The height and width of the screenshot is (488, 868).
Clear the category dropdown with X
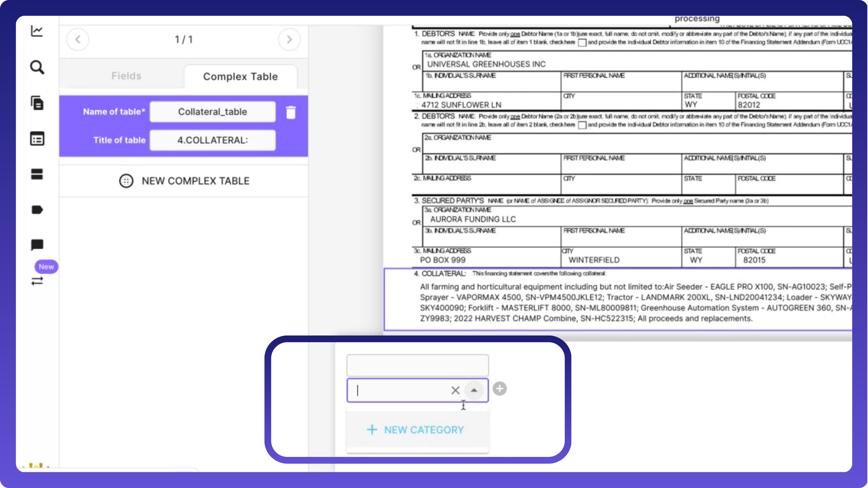455,390
